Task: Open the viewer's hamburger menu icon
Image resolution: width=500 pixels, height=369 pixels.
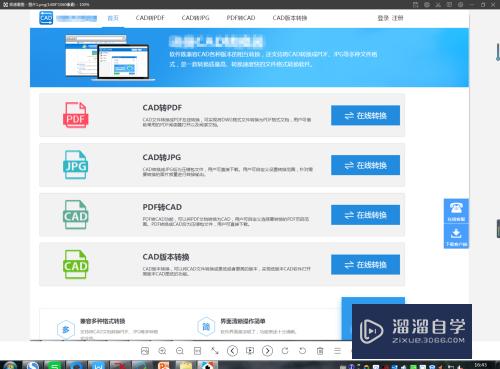Action: coord(337,351)
